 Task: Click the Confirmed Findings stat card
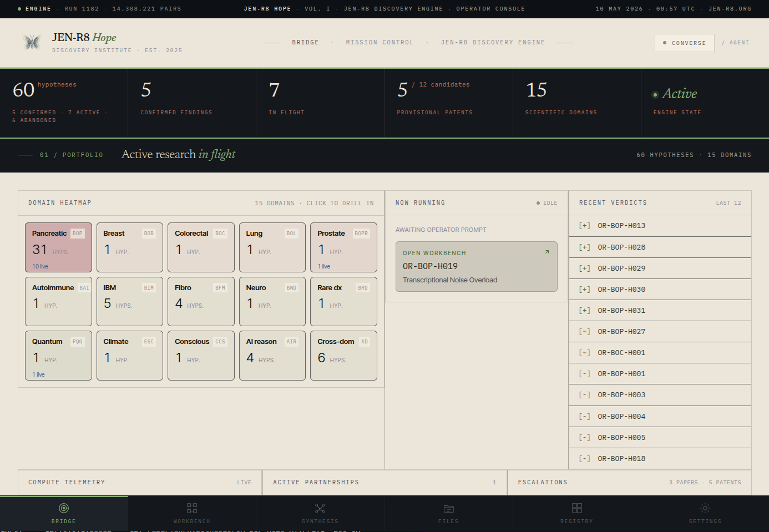tap(192, 103)
